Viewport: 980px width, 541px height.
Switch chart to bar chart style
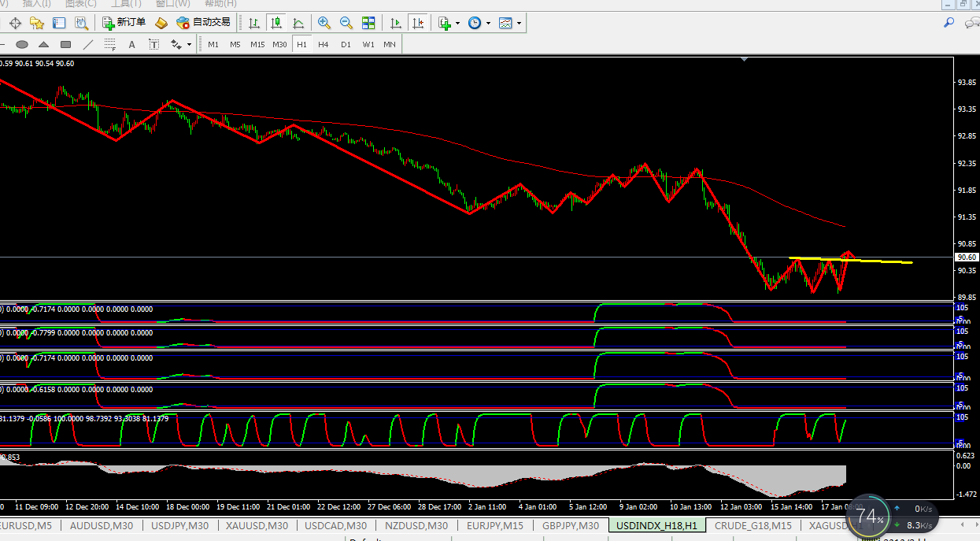253,23
